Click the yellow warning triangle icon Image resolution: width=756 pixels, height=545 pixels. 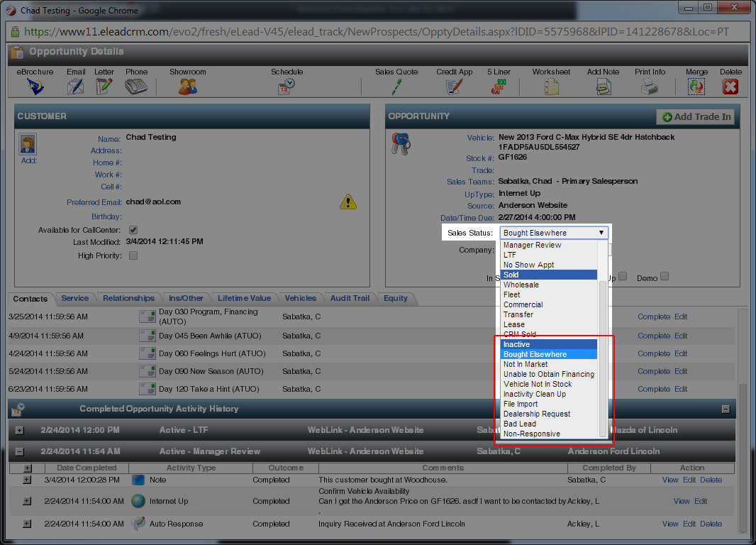coord(348,202)
